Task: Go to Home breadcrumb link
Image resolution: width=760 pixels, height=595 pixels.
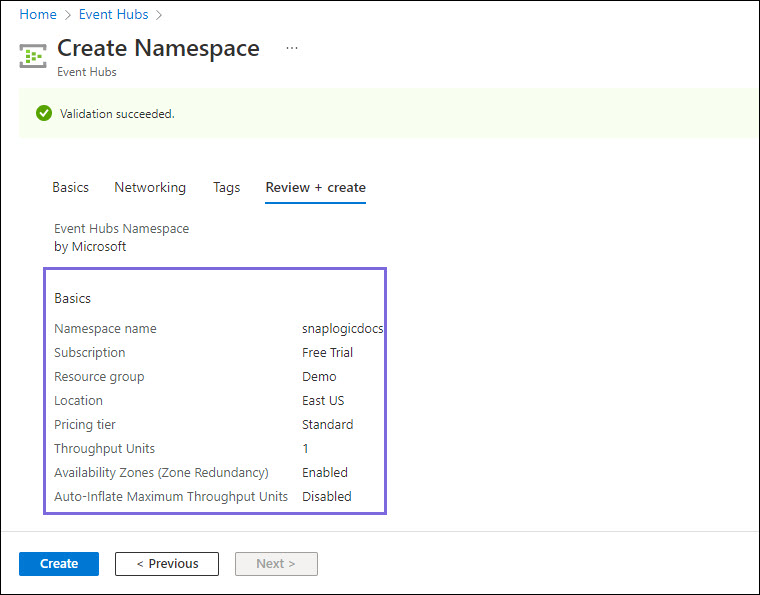Action: coord(38,15)
